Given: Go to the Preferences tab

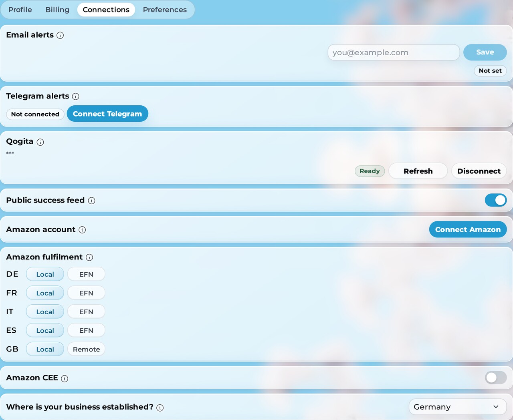Looking at the screenshot, I should [165, 10].
